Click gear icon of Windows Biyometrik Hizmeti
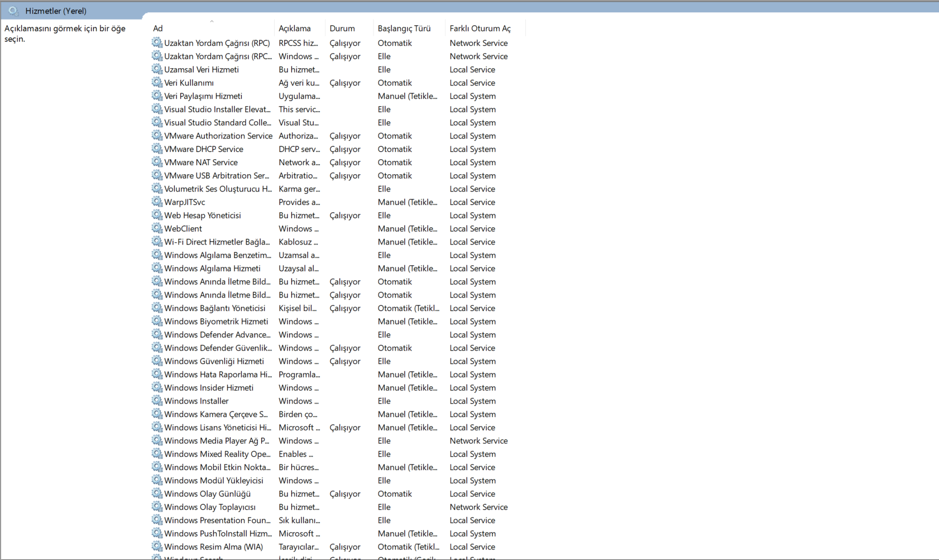 157,322
